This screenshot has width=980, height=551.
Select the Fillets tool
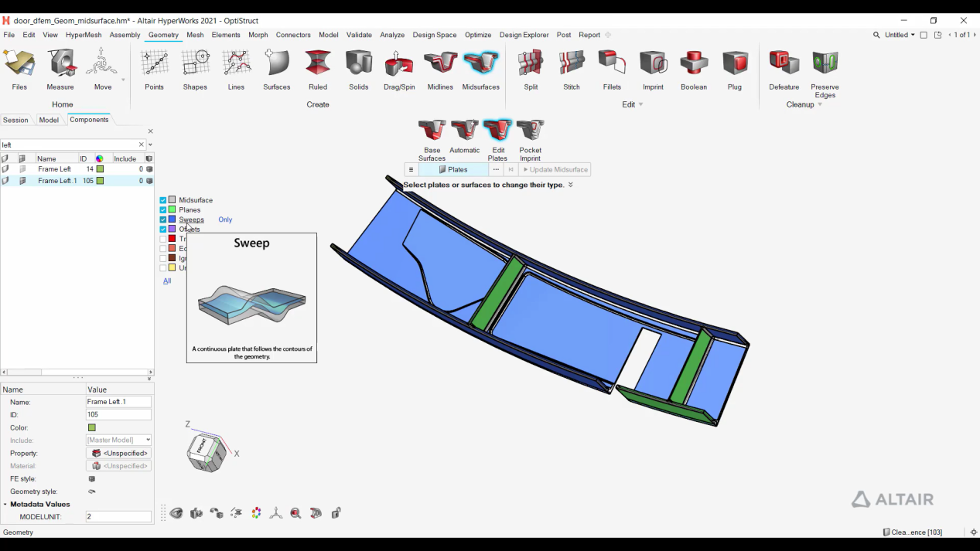612,70
